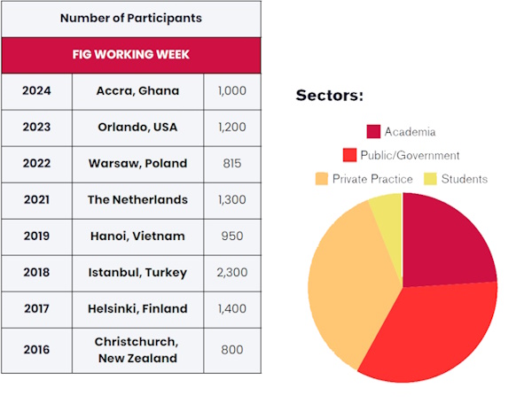Click the Christchurch, New Zealand cell
The height and width of the screenshot is (411, 532).
tap(137, 350)
